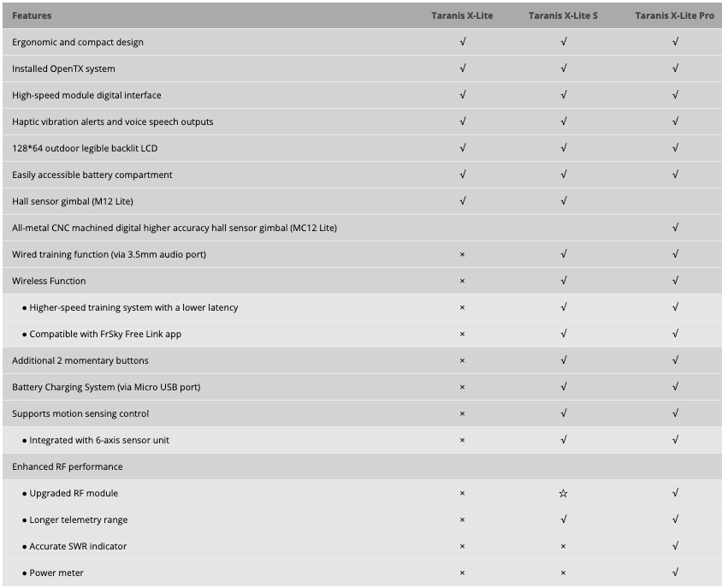Screen dimensions: 722x588
Task: Click the Enhanced RF performance row label
Action: click(68, 466)
